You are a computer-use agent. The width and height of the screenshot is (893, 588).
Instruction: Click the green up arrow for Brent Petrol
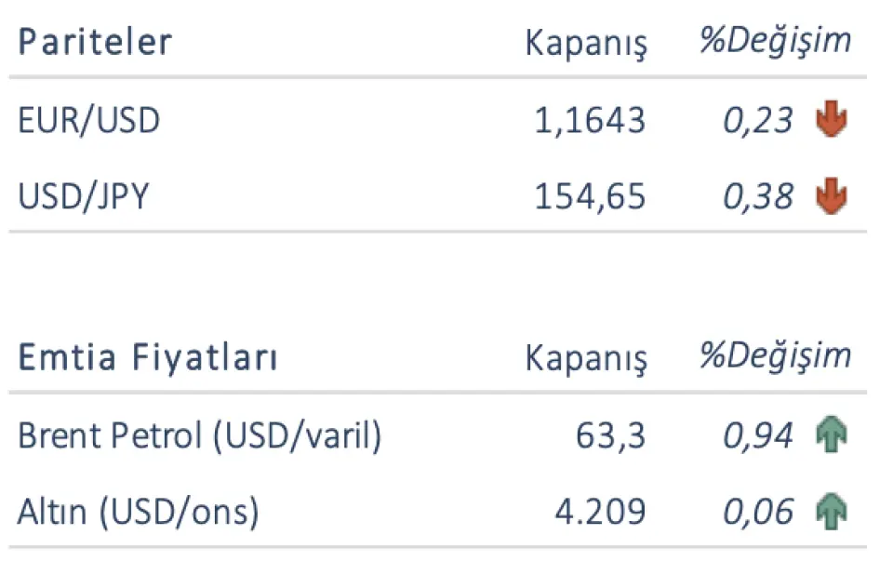(832, 435)
